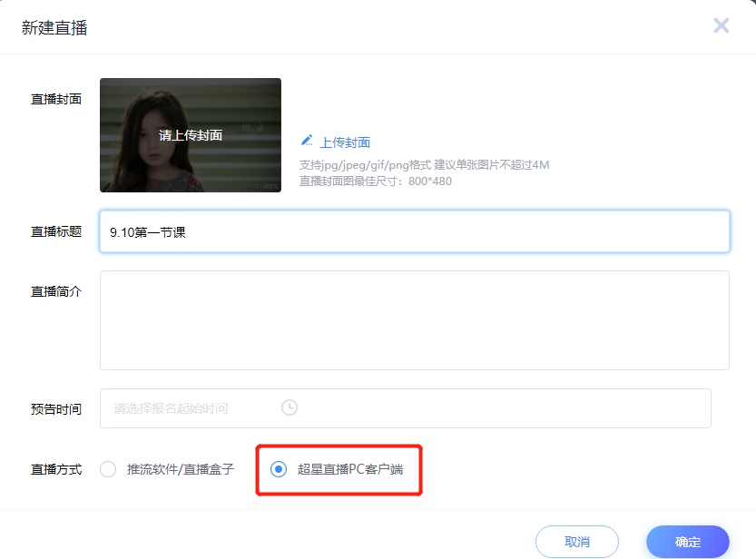The image size is (756, 559).
Task: Close the 新建直播 dialog with the X
Action: pos(721,25)
